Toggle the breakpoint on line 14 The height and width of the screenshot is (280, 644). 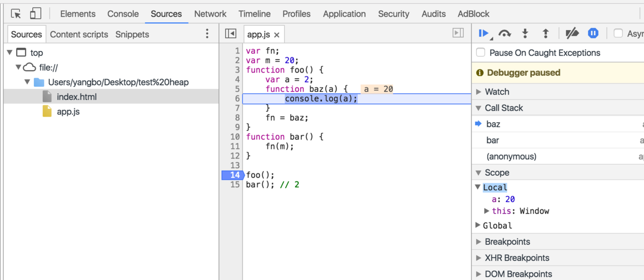pos(232,175)
